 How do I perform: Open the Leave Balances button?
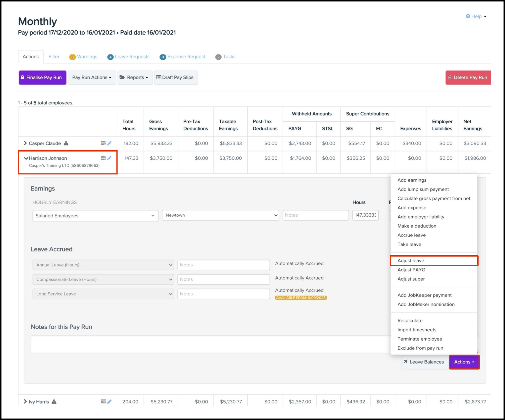pyautogui.click(x=424, y=362)
